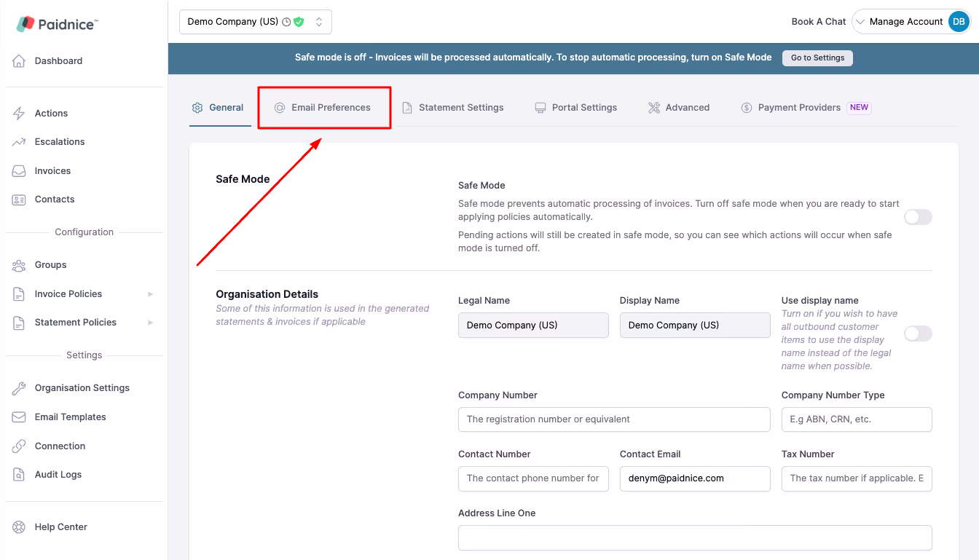Click the Help Center lifebuoy icon

point(20,527)
